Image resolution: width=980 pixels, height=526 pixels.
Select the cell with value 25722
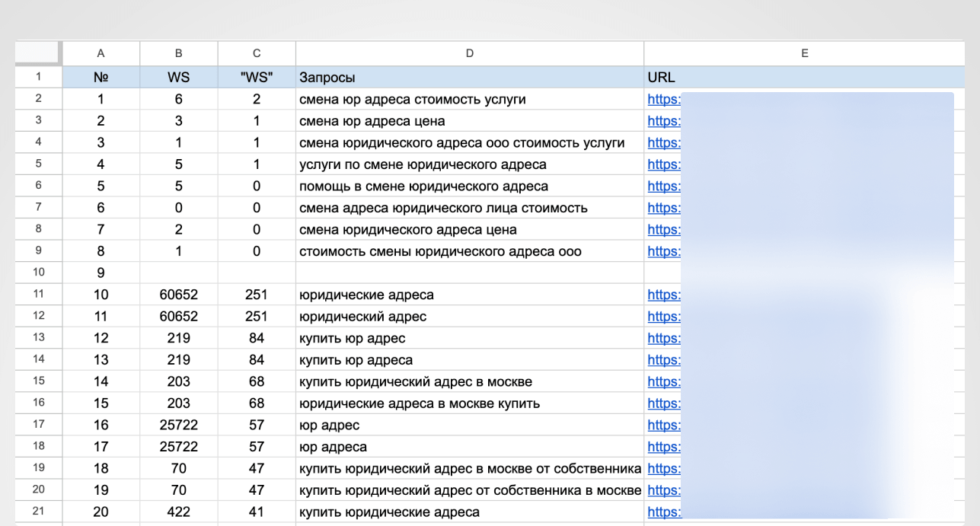[x=179, y=425]
